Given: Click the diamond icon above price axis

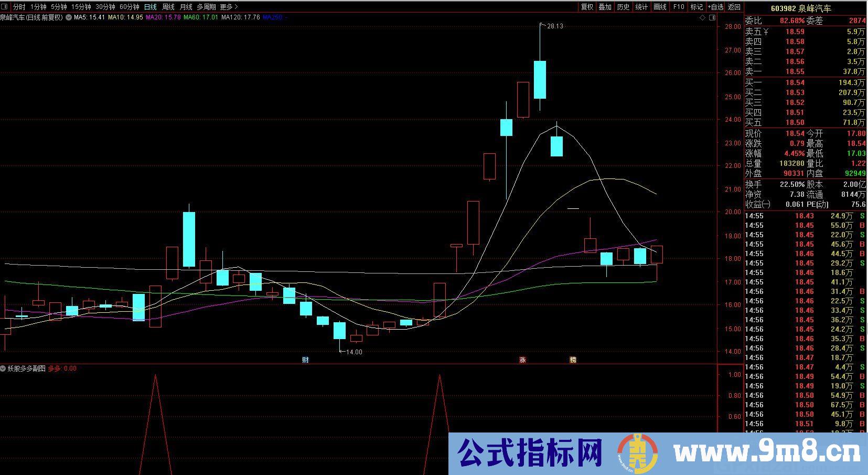Looking at the screenshot, I should [702, 17].
